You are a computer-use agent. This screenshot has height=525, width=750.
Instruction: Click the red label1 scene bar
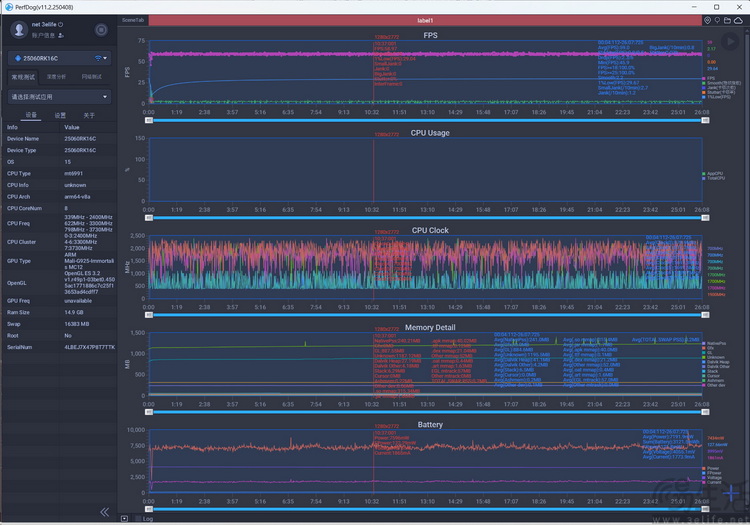tap(425, 20)
